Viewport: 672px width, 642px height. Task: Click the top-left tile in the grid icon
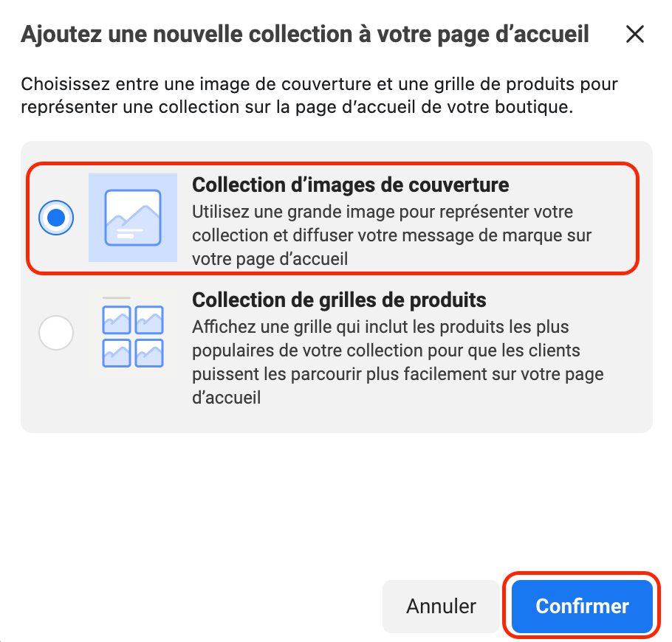pyautogui.click(x=116, y=320)
